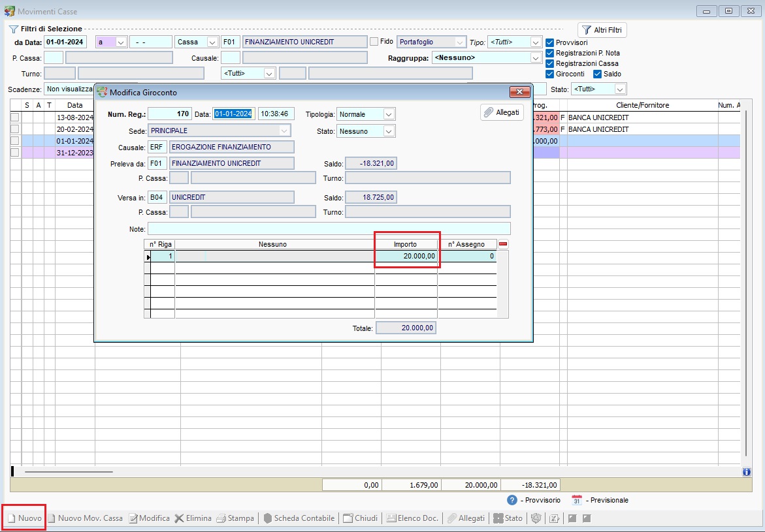Viewport: 765px width, 532px height.
Task: Select the Stampa printer icon
Action: pos(222,518)
